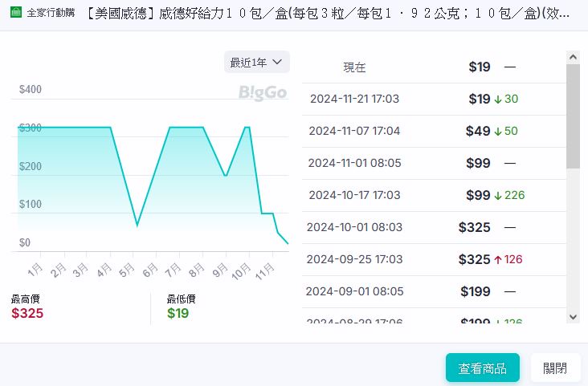Click the 2024-10-17 17:03 price row
The image size is (588, 386).
[434, 195]
